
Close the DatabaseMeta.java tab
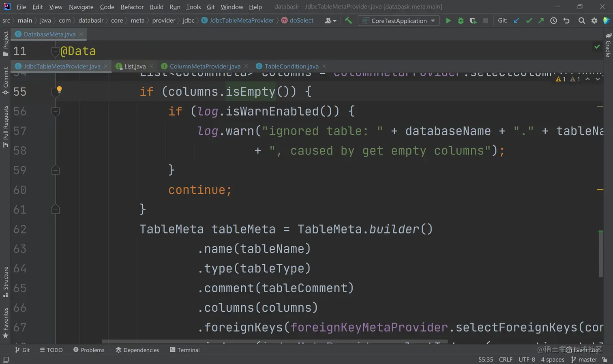pyautogui.click(x=81, y=34)
